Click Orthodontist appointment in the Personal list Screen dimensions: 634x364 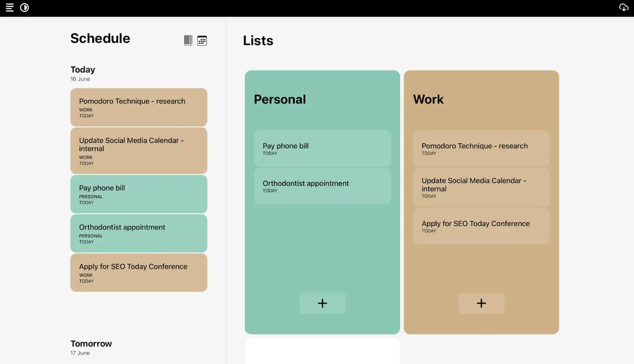click(x=322, y=186)
